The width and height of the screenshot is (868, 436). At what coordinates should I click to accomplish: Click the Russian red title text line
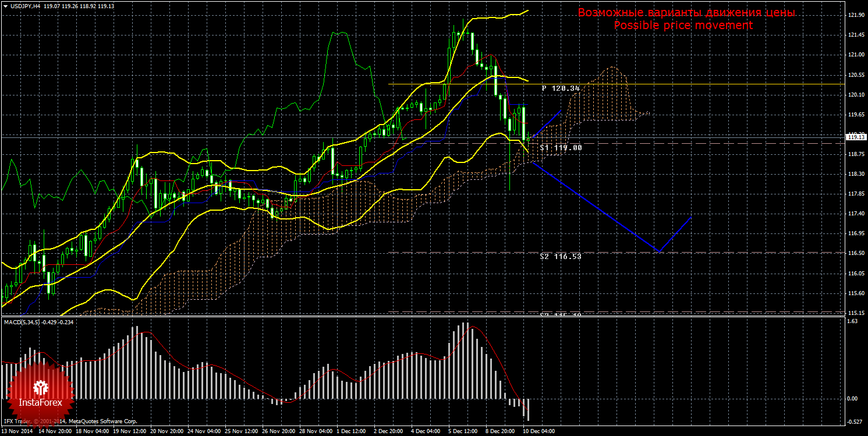click(x=686, y=13)
